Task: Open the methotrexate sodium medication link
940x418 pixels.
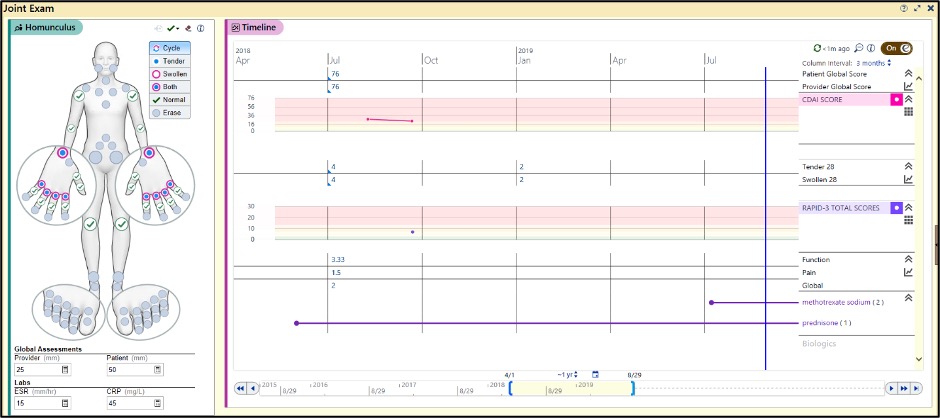Action: point(843,302)
